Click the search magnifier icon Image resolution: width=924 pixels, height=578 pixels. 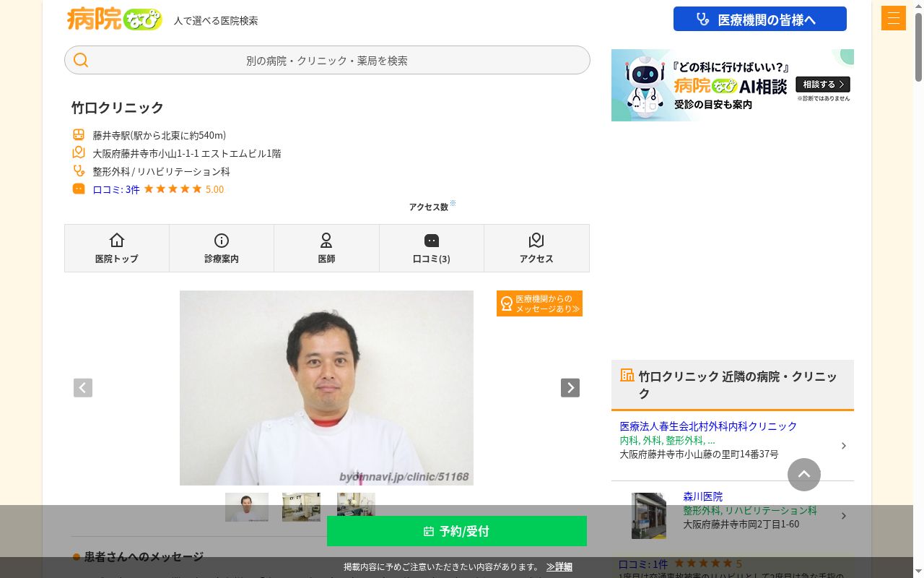(81, 60)
